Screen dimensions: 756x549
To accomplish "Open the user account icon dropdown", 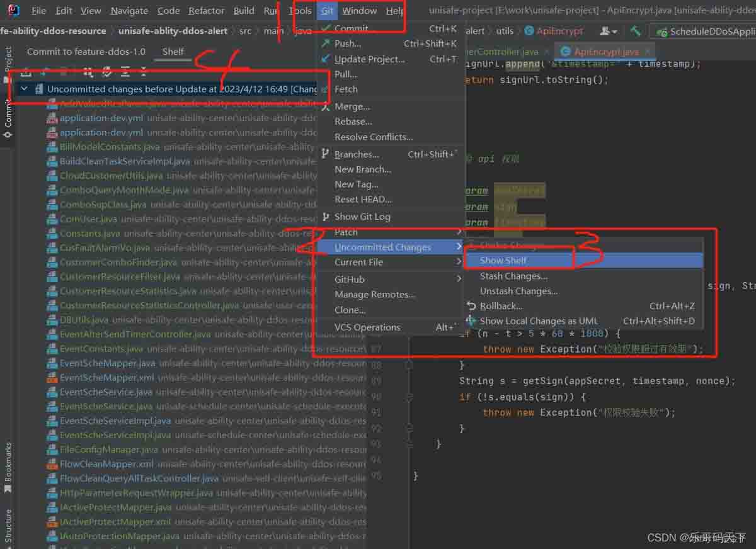I will [x=609, y=31].
